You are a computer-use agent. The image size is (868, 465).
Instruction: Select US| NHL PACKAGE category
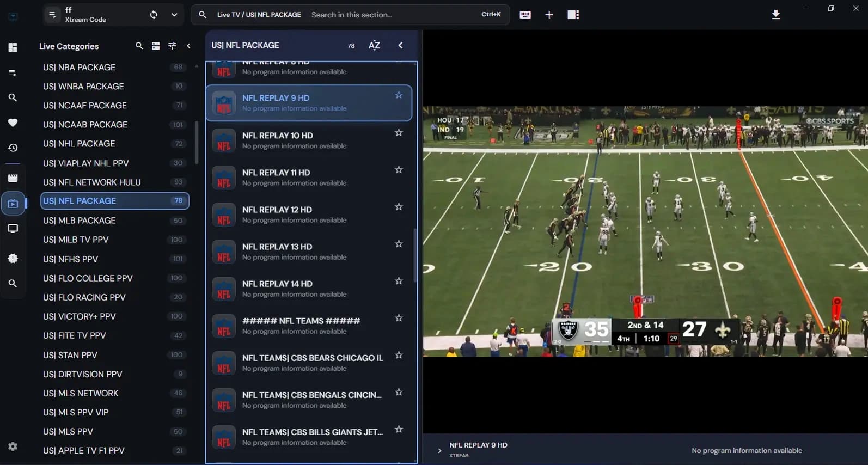115,144
